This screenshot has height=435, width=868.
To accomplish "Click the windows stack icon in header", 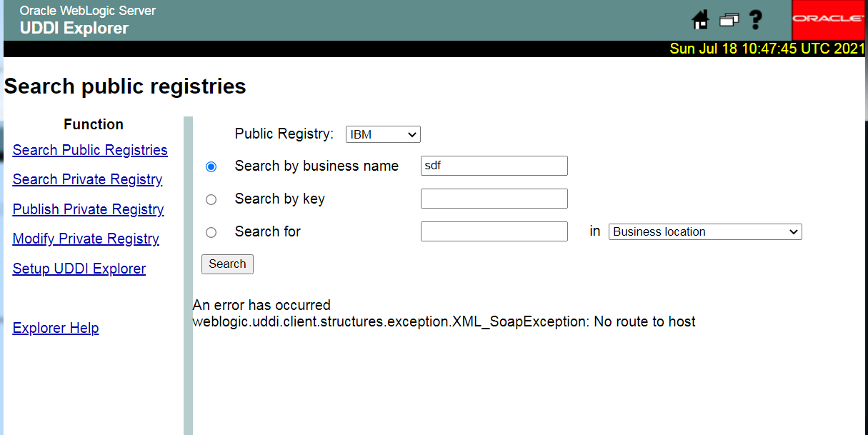I will pos(729,20).
